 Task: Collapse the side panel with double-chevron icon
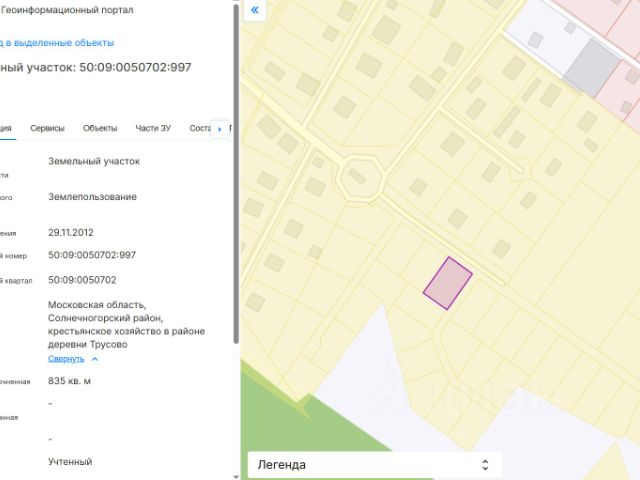point(254,10)
